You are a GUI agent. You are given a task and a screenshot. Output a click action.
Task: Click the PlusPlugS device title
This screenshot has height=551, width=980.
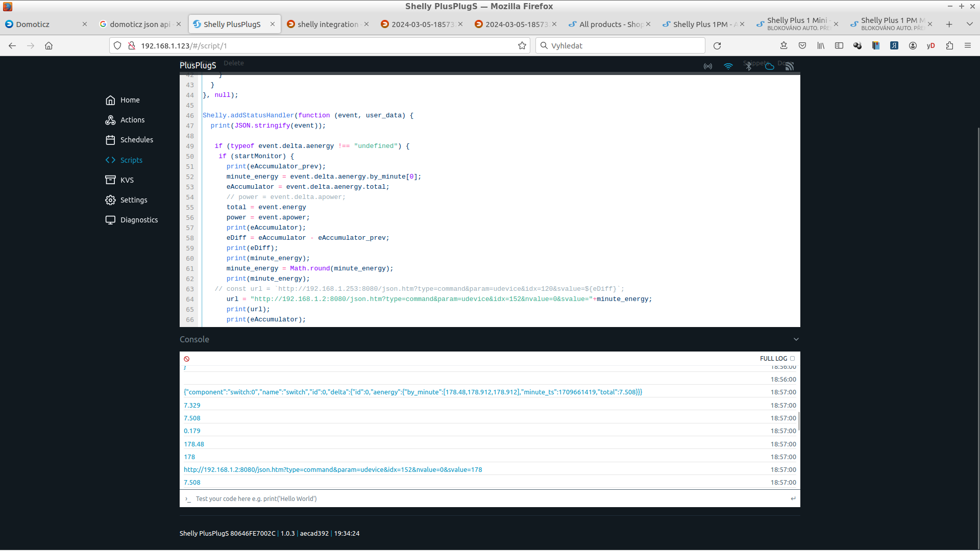coord(198,65)
